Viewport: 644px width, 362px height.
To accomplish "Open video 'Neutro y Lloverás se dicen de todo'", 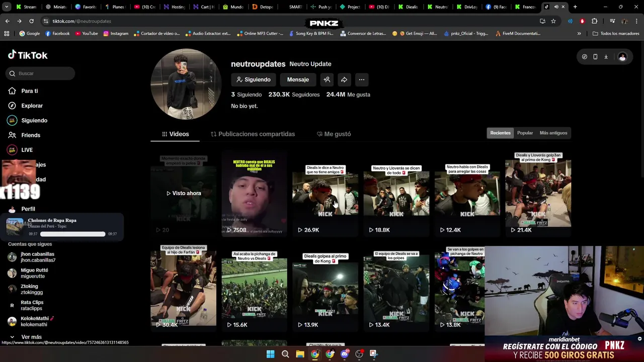I will [396, 193].
